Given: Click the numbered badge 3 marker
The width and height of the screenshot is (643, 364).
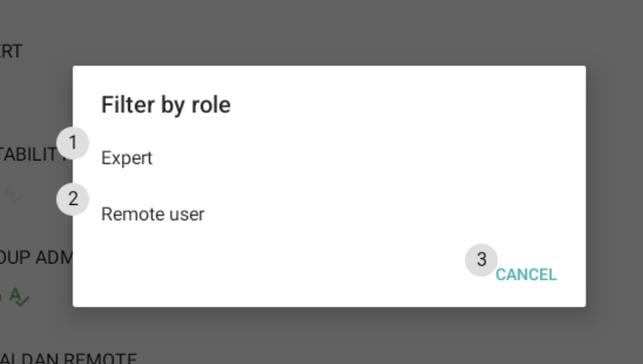Looking at the screenshot, I should 481,260.
